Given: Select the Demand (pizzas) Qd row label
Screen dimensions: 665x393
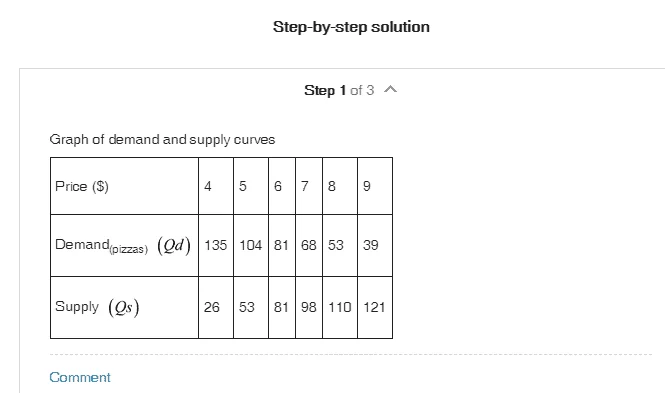Looking at the screenshot, I should coord(124,245).
